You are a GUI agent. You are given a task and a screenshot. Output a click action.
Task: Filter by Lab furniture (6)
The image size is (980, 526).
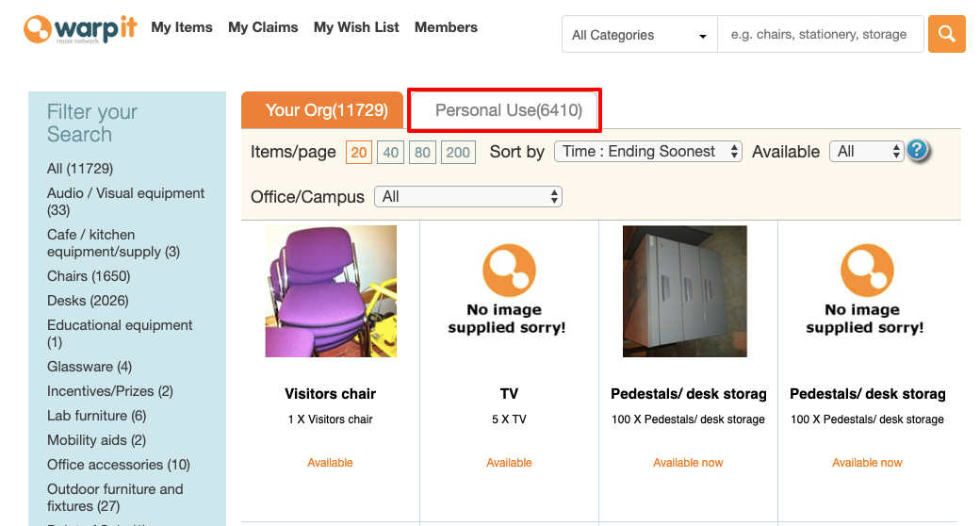tap(97, 416)
